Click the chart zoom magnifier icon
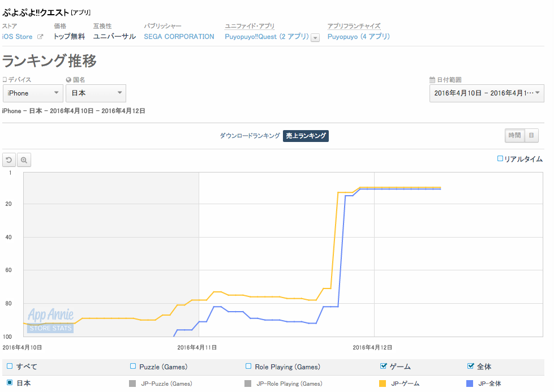 pos(24,160)
